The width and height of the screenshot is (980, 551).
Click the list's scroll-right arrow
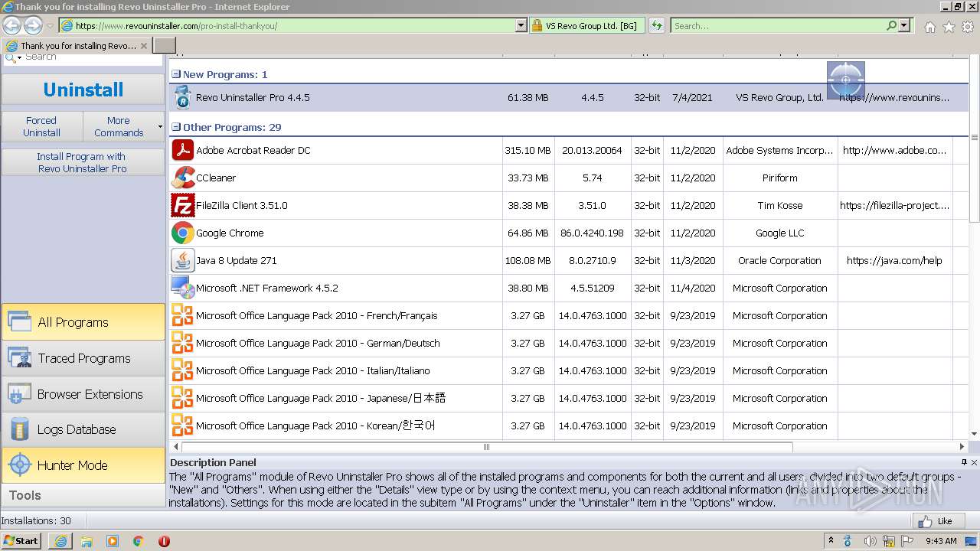point(962,447)
